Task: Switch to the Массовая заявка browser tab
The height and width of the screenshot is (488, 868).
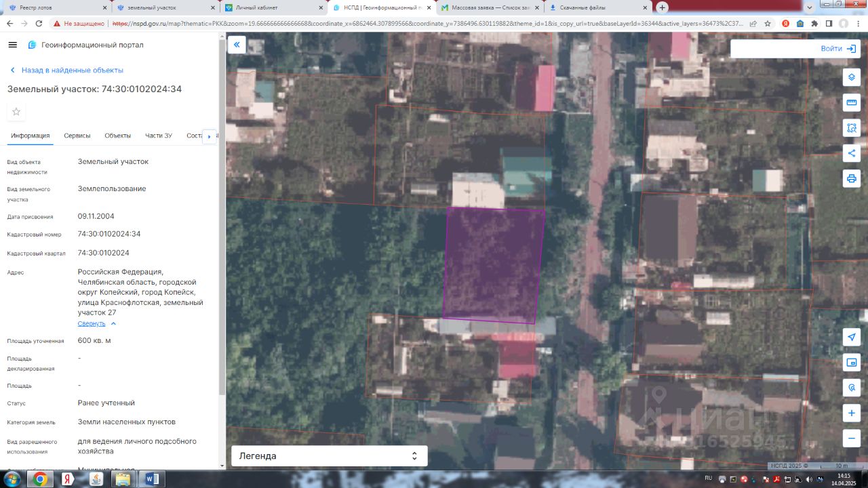Action: [490, 7]
